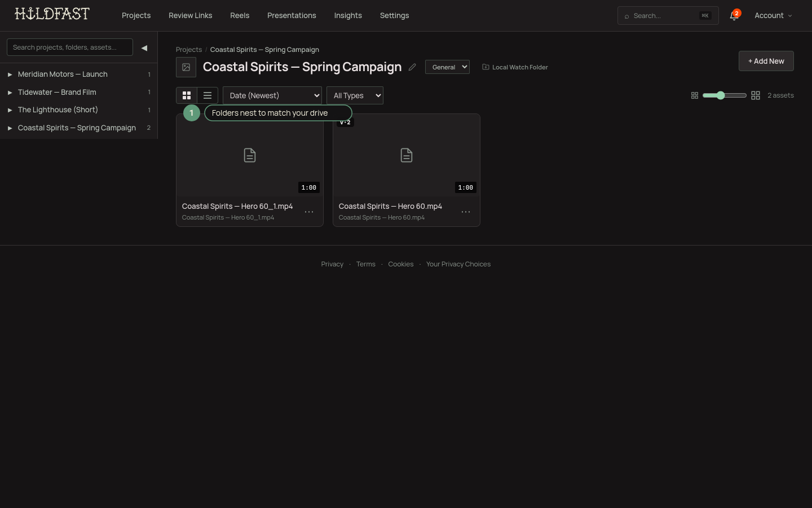The width and height of the screenshot is (812, 508).
Task: Click the 1:00 duration on Hero 60.mp4
Action: (465, 187)
